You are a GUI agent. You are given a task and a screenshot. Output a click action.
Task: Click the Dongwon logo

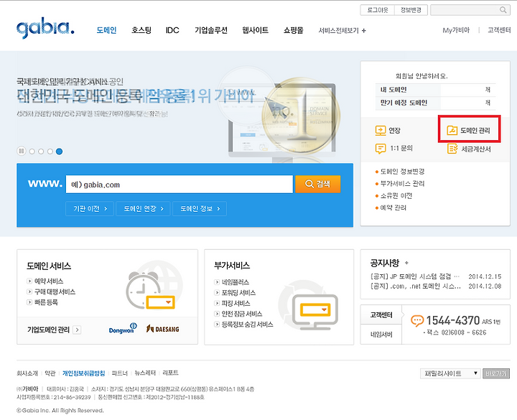pos(123,328)
